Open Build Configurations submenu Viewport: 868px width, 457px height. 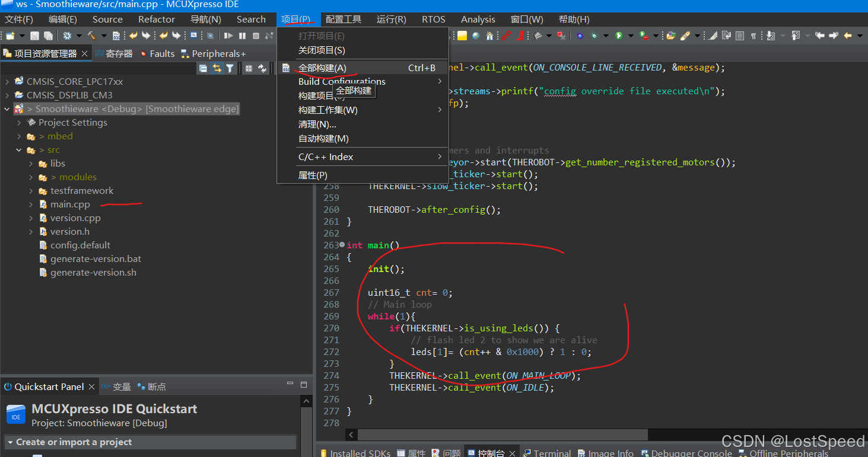pos(363,81)
